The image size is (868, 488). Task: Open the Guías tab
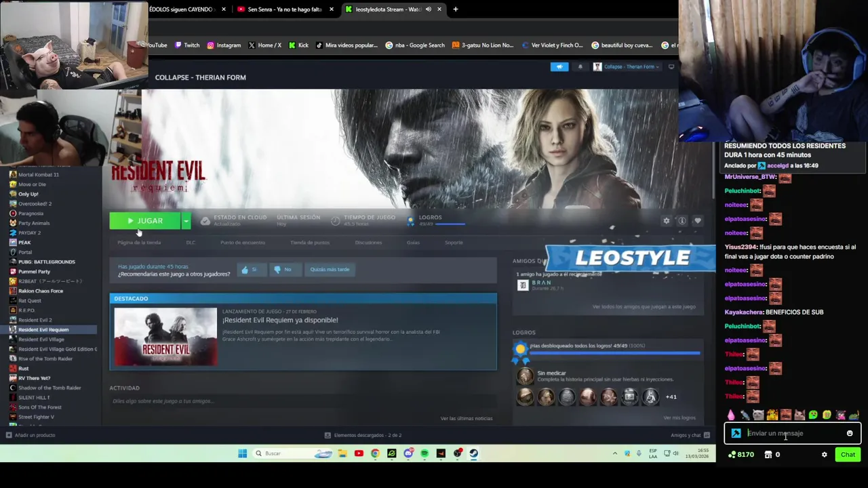(413, 243)
